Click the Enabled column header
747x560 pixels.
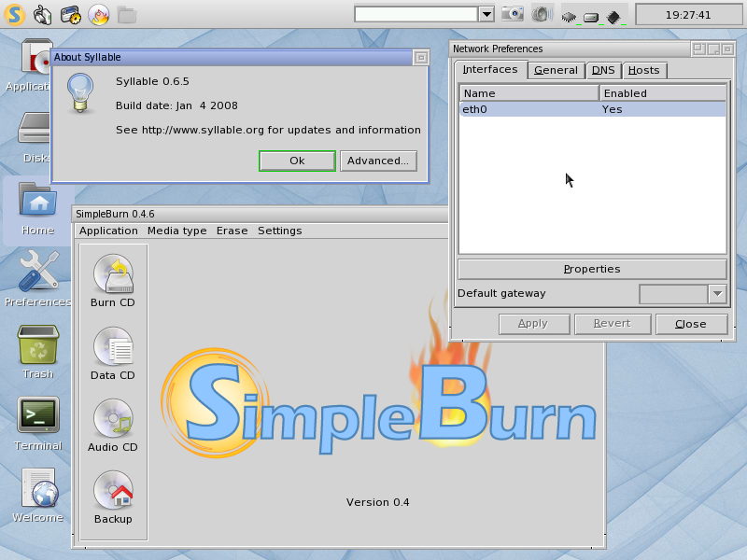click(663, 93)
